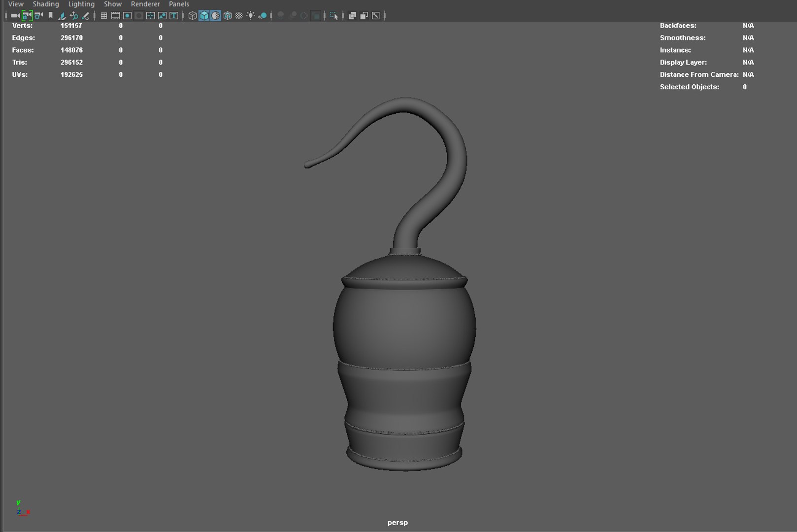Toggle Use Default Material icon
797x532 pixels.
pos(216,16)
